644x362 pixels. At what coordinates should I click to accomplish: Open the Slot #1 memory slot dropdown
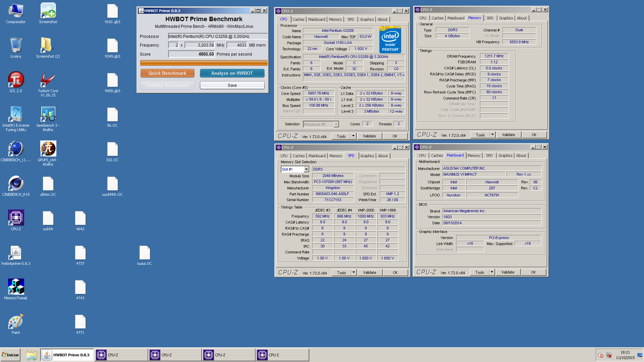point(306,169)
